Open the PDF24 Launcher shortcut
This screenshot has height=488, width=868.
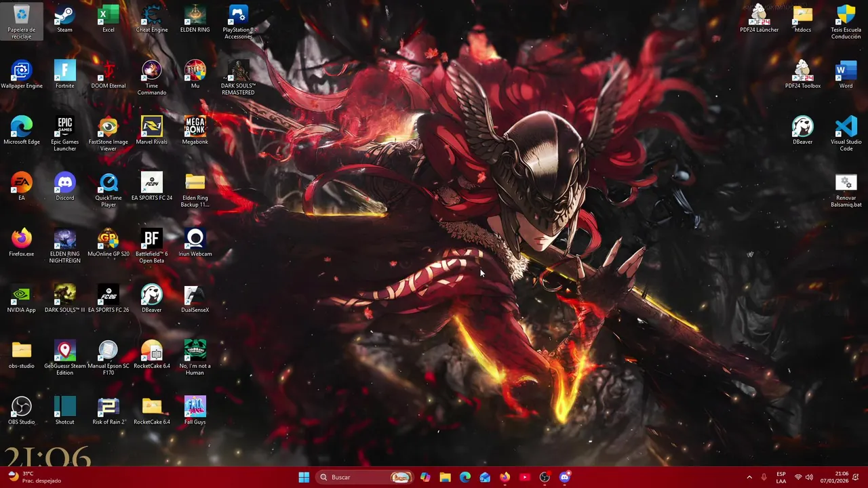pyautogui.click(x=759, y=19)
